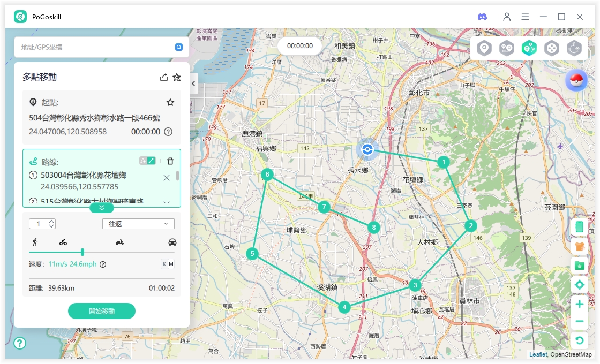Open the OpenStreetMap attribution link
The width and height of the screenshot is (600, 364).
(x=571, y=354)
